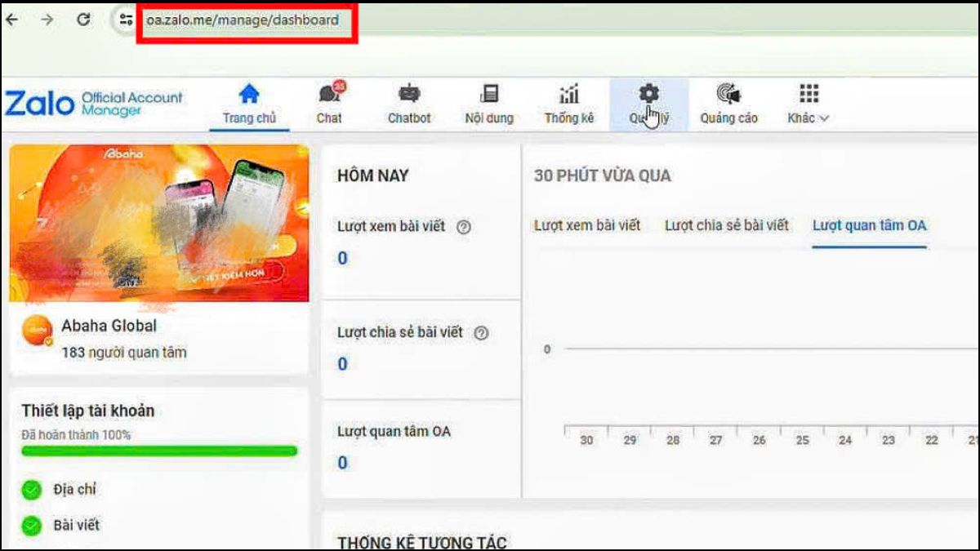Go back with the browser back arrow

11,20
